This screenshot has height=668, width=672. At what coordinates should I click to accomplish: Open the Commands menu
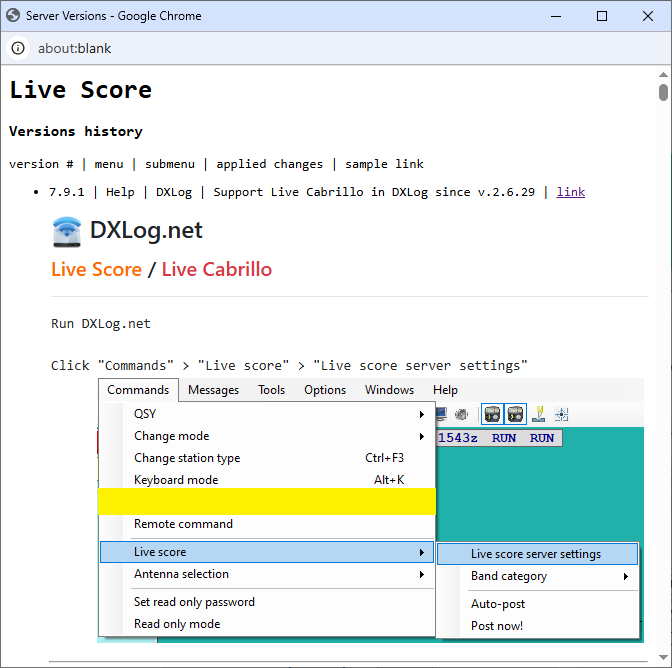pyautogui.click(x=138, y=390)
